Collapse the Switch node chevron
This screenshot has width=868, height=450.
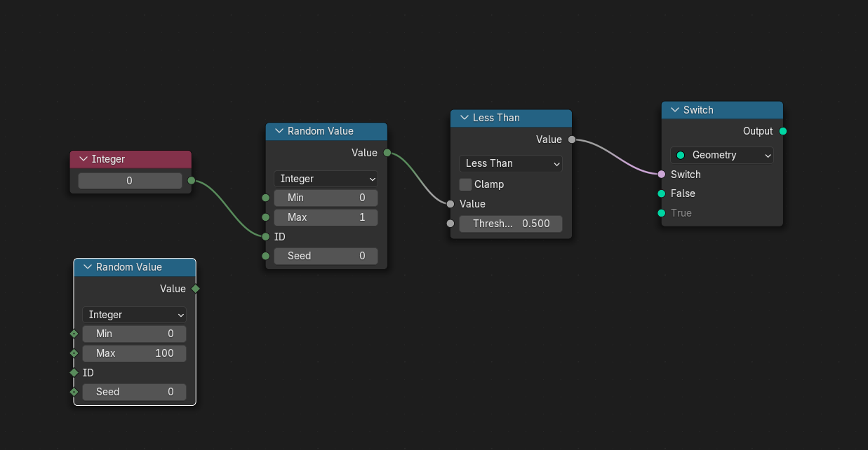coord(675,111)
